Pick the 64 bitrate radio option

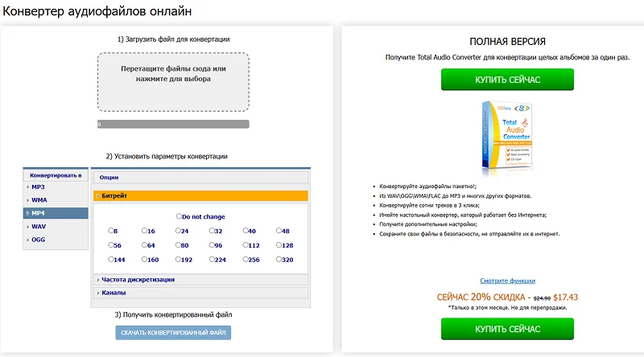[144, 245]
